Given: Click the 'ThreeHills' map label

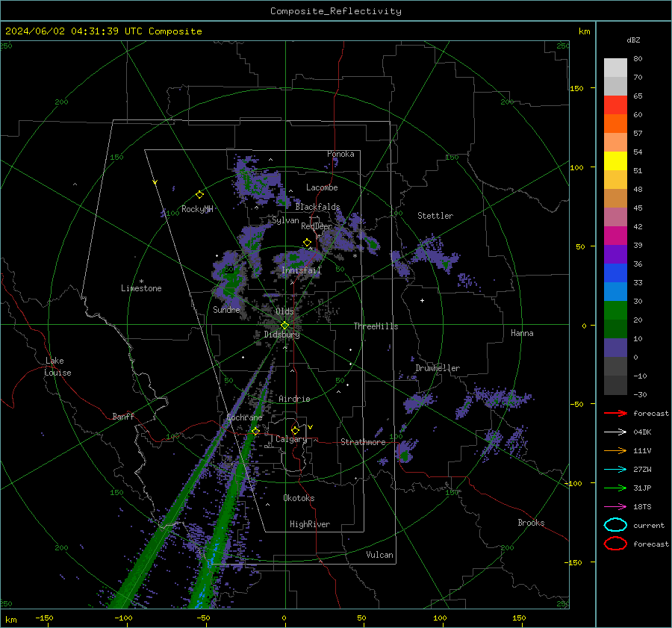Looking at the screenshot, I should tap(376, 326).
